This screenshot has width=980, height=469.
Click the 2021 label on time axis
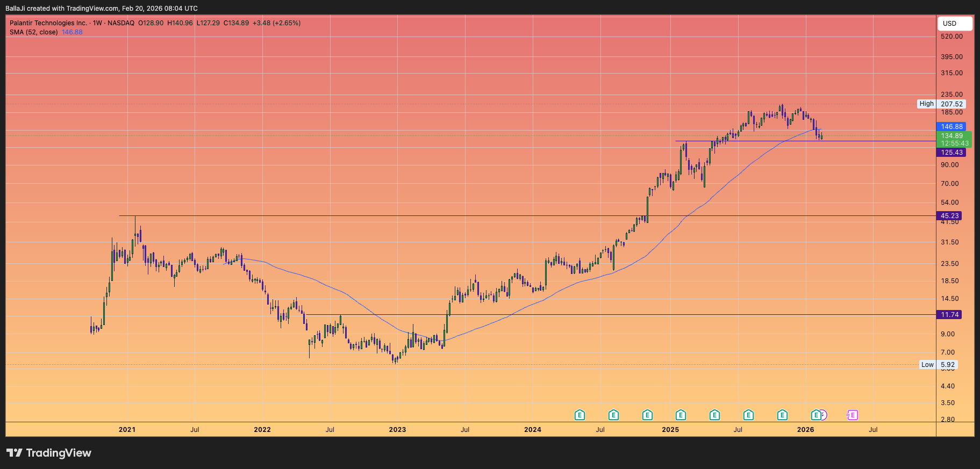127,430
